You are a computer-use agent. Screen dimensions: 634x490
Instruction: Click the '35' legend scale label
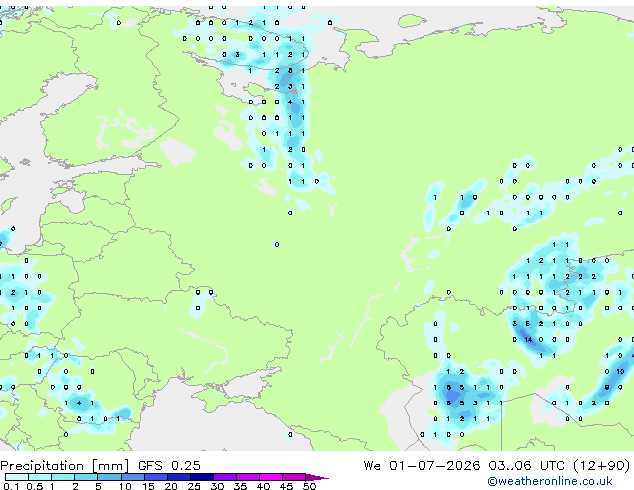240,486
